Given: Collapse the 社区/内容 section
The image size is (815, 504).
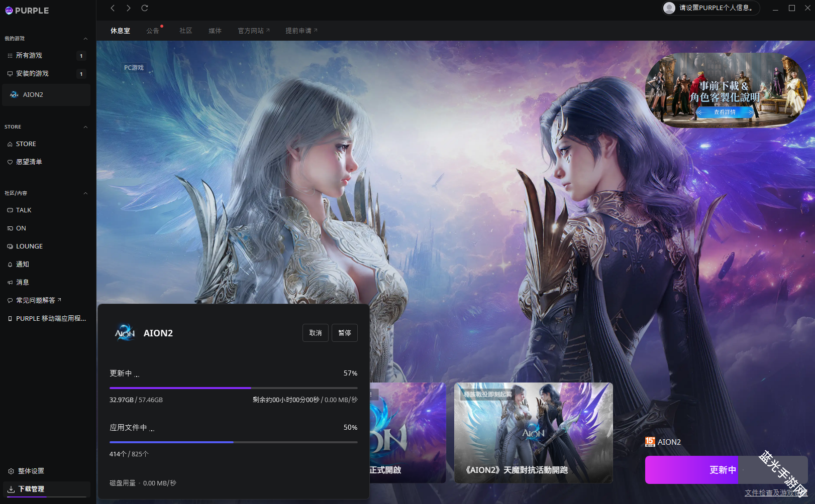Looking at the screenshot, I should tap(85, 193).
